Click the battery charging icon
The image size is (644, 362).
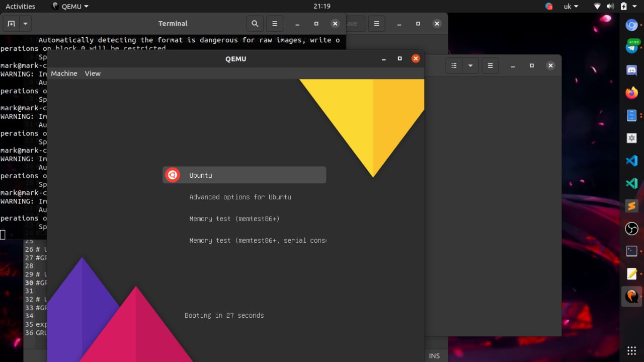[624, 7]
